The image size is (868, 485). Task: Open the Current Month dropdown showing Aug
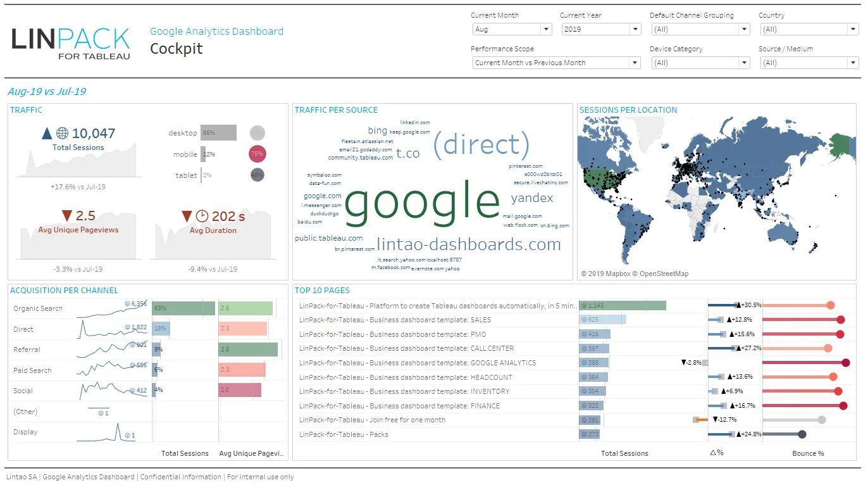[512, 29]
